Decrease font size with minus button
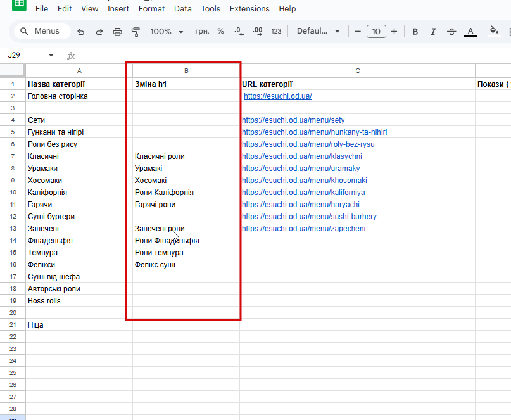 (358, 31)
